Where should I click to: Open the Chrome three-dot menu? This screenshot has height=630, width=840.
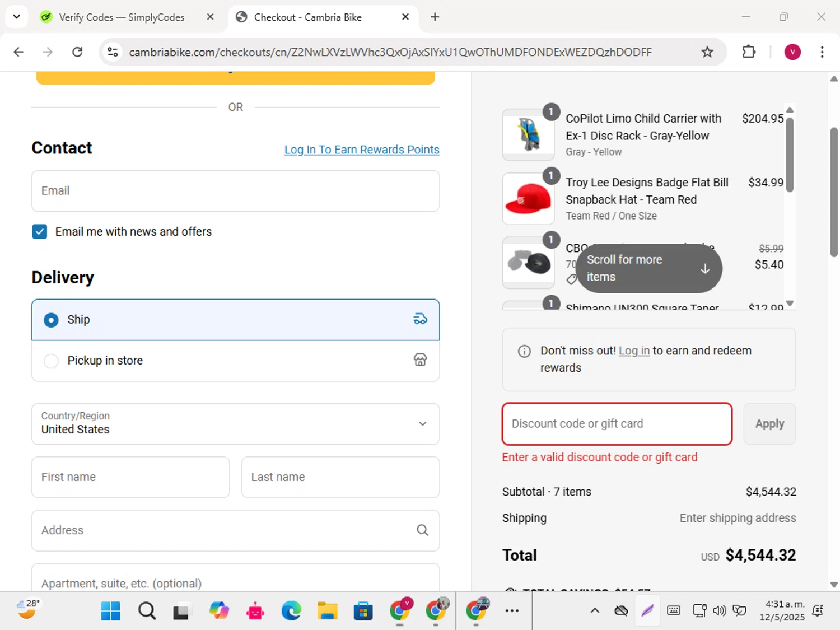(x=822, y=52)
